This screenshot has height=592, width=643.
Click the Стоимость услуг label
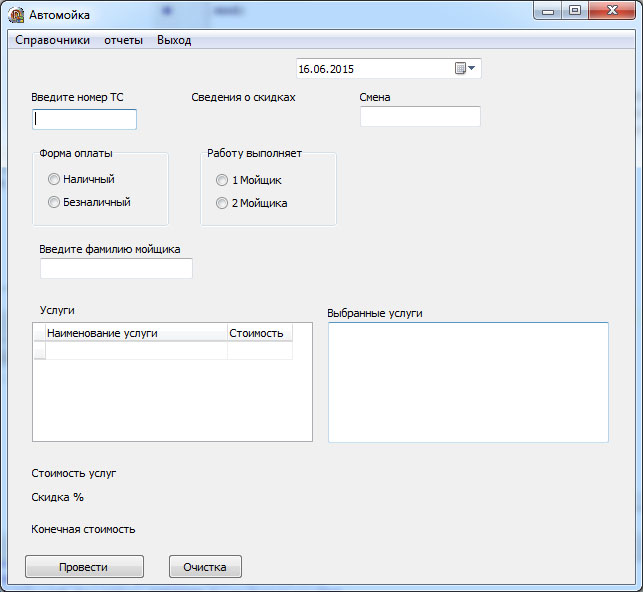pos(74,473)
